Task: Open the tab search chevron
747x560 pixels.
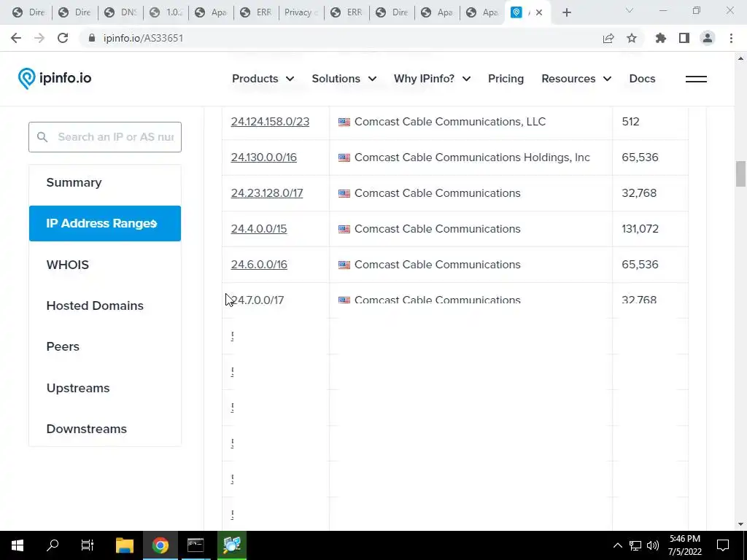Action: [629, 10]
